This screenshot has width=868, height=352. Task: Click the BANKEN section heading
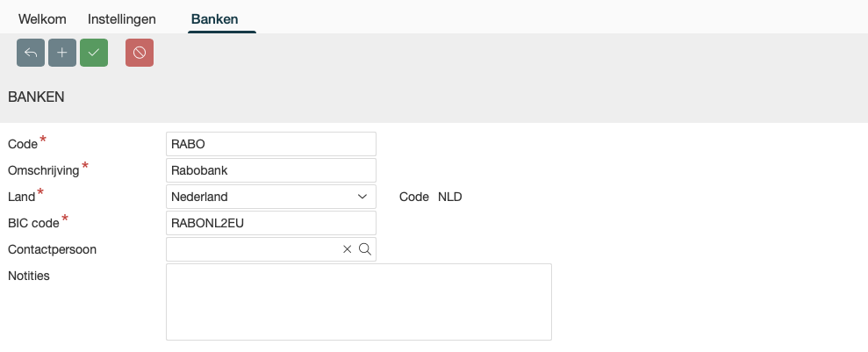(x=36, y=97)
